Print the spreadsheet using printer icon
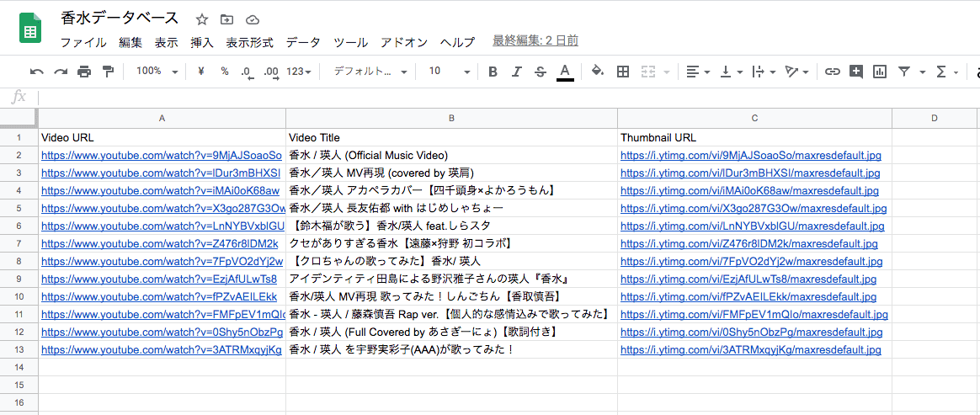This screenshot has width=980, height=415. click(84, 72)
